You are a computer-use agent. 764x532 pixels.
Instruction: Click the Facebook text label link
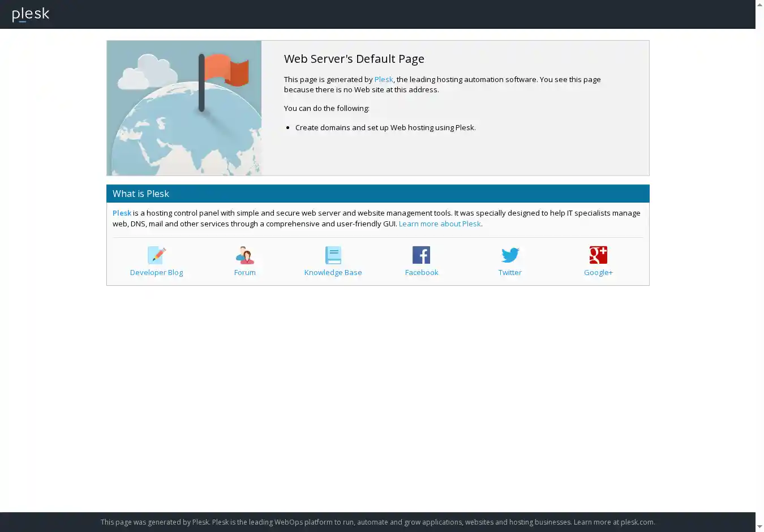421,272
